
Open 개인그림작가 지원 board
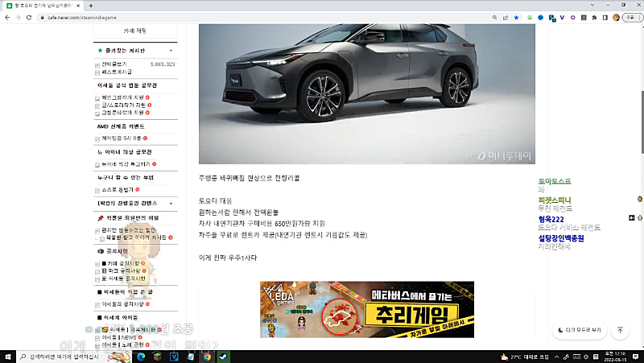pyautogui.click(x=122, y=97)
